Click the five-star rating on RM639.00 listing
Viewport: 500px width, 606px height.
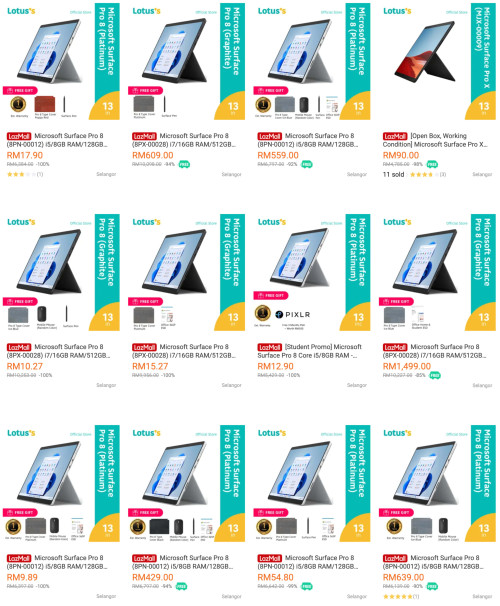click(397, 596)
